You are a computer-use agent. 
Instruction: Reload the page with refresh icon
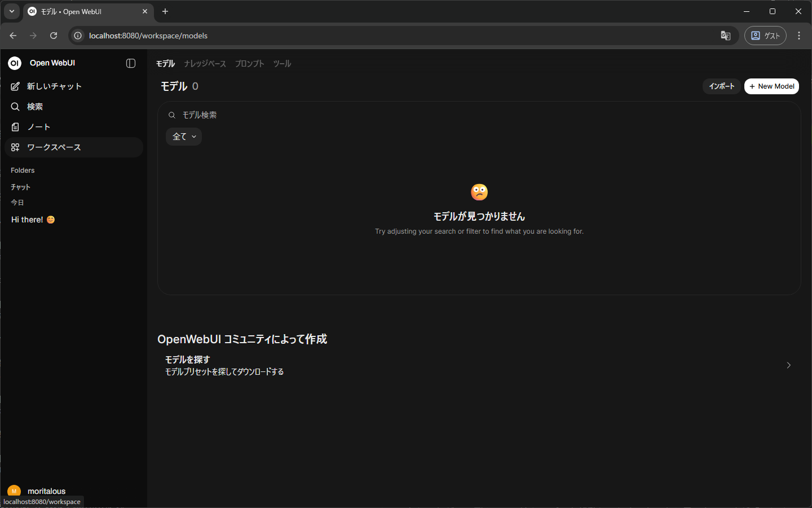54,36
